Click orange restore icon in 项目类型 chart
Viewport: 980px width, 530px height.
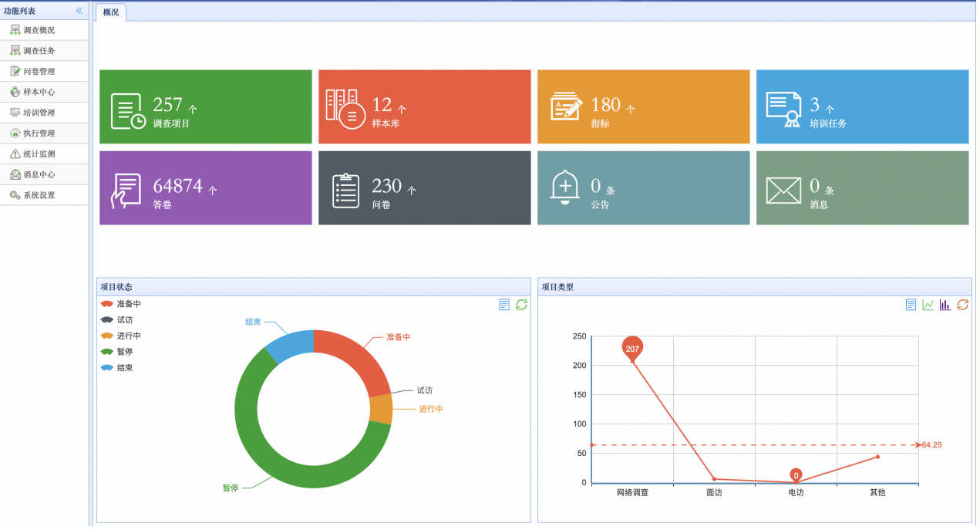pos(962,305)
